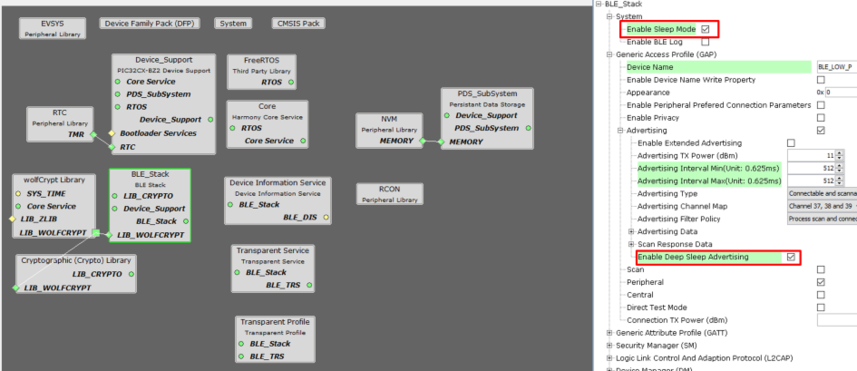
Task: Expand Security Manager (SM) node
Action: point(609,345)
